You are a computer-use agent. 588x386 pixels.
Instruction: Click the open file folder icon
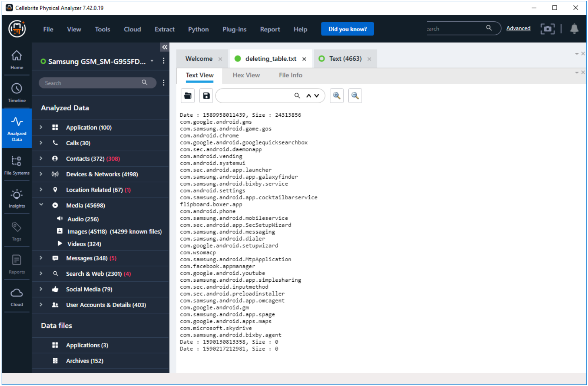click(188, 96)
